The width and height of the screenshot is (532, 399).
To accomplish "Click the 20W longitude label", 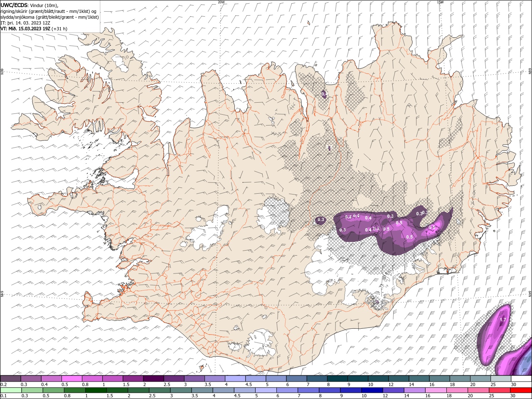I will 221,2.
